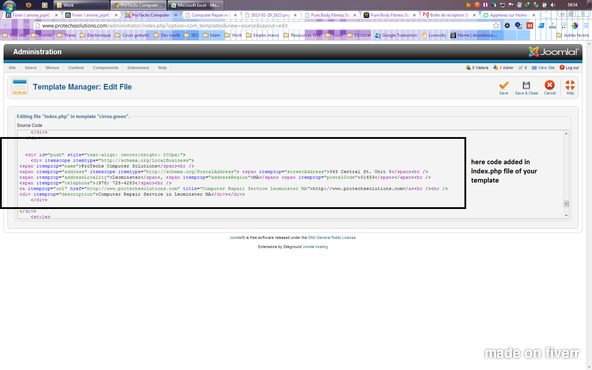The image size is (592, 370).
Task: Open the Joomla hosting footer link
Action: coord(315,247)
